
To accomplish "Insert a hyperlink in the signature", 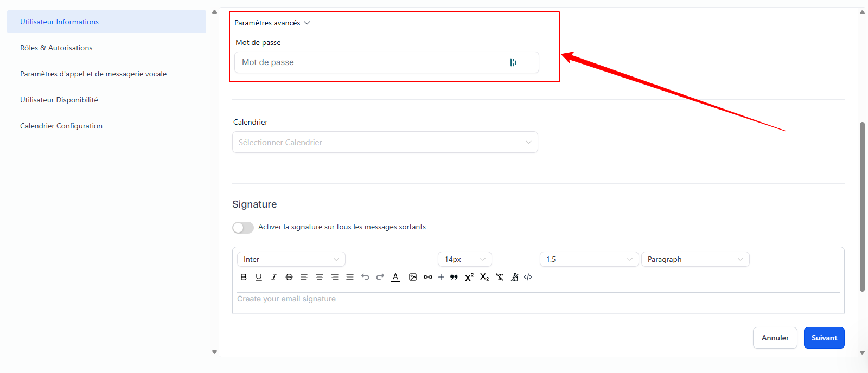I will (x=428, y=277).
